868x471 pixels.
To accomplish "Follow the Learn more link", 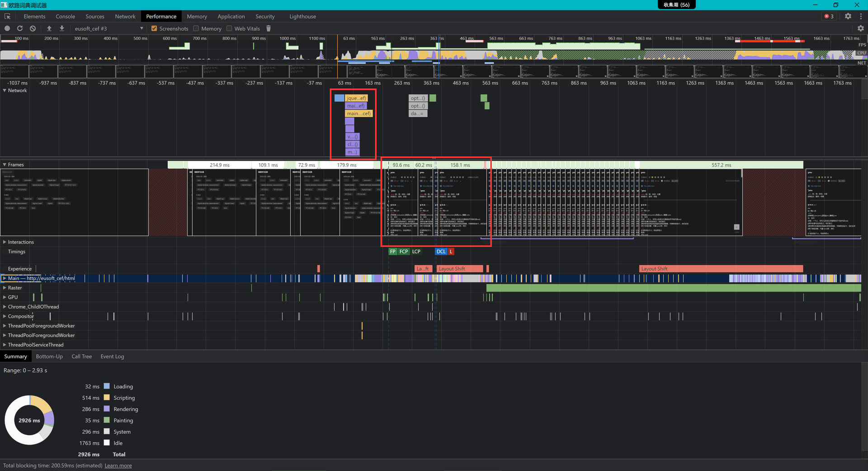I will pos(118,466).
